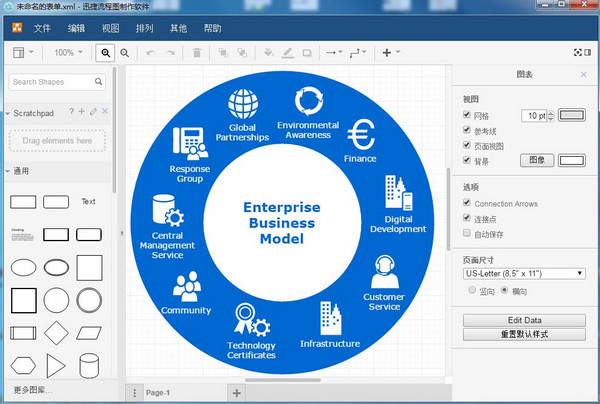The height and width of the screenshot is (404, 600).
Task: Toggle the 网格 grid checkbox
Action: click(x=467, y=115)
